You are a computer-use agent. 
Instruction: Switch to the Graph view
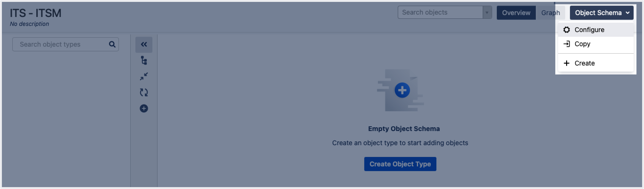[x=550, y=13]
